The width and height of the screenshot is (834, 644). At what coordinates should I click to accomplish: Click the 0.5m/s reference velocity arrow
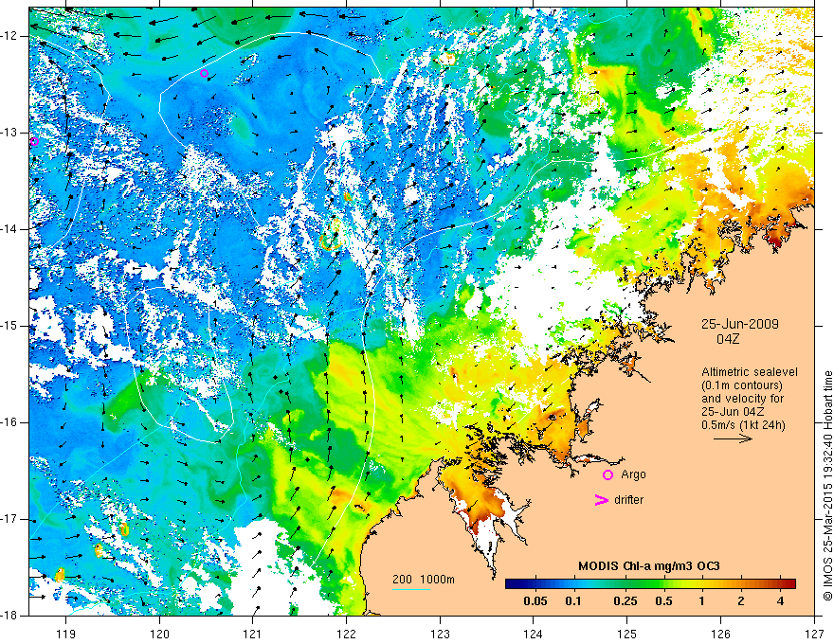(x=733, y=438)
